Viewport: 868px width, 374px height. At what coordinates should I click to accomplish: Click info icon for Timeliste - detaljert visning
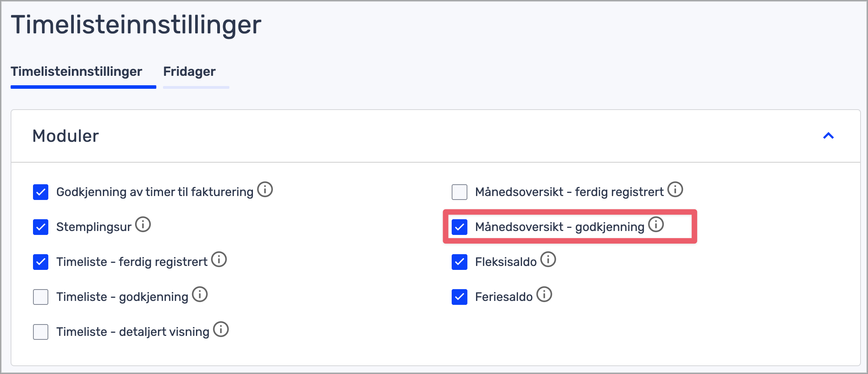coord(221,329)
